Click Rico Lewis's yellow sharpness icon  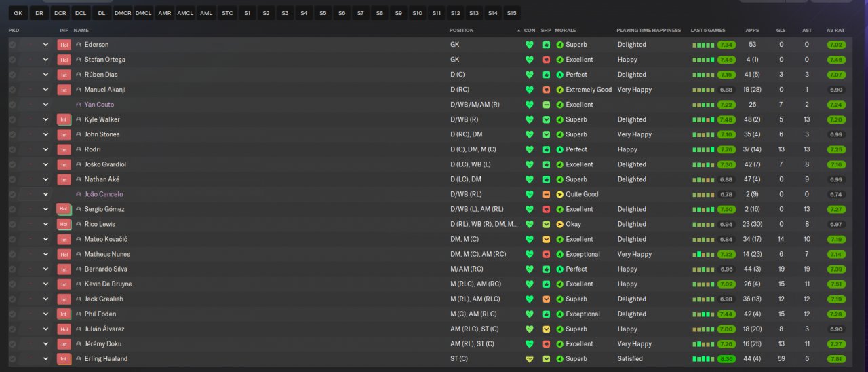(x=547, y=224)
